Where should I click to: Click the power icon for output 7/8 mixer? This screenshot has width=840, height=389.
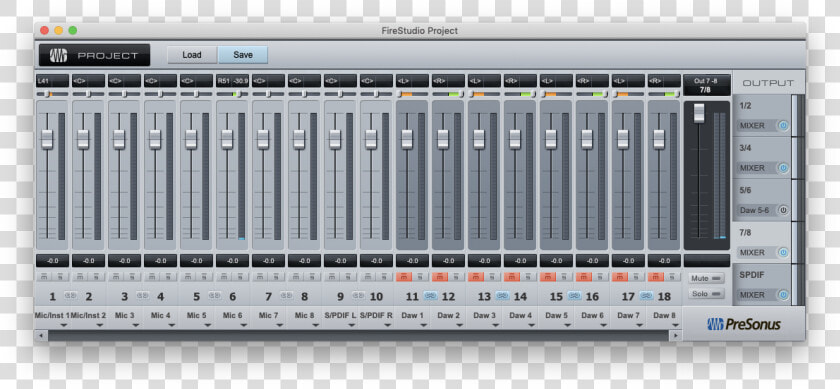[783, 252]
